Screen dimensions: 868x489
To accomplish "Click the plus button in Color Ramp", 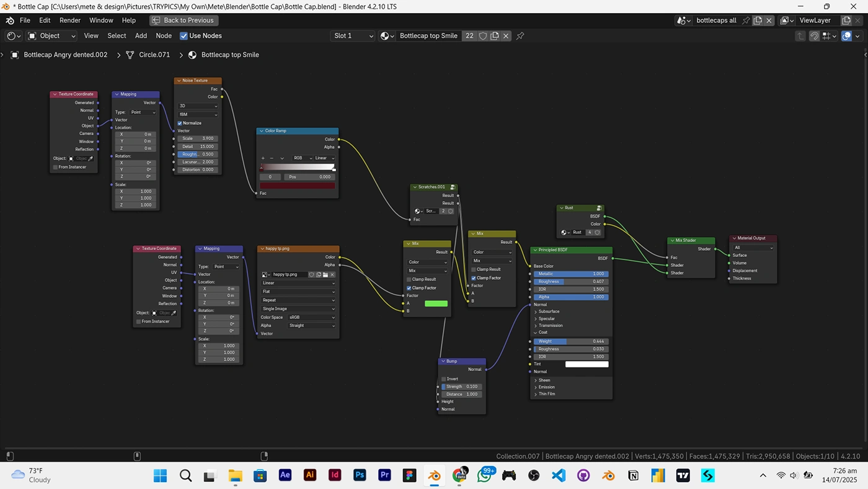I will click(x=263, y=158).
